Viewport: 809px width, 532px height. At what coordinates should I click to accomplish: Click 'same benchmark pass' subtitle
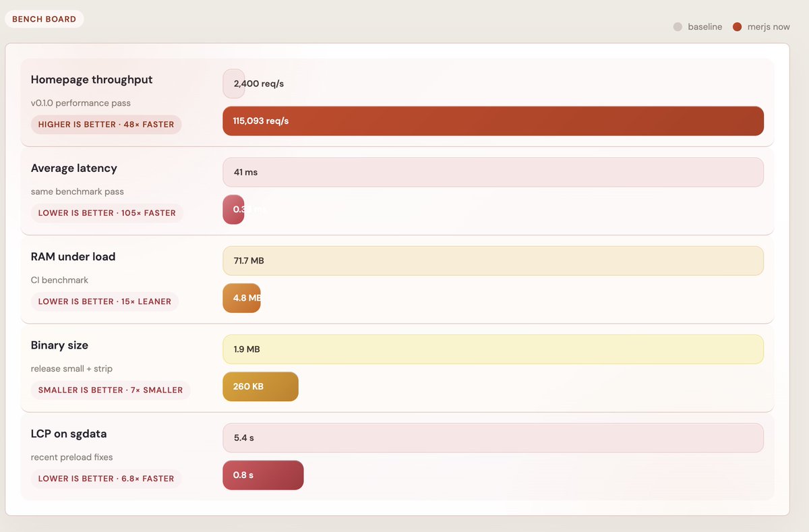pyautogui.click(x=78, y=191)
